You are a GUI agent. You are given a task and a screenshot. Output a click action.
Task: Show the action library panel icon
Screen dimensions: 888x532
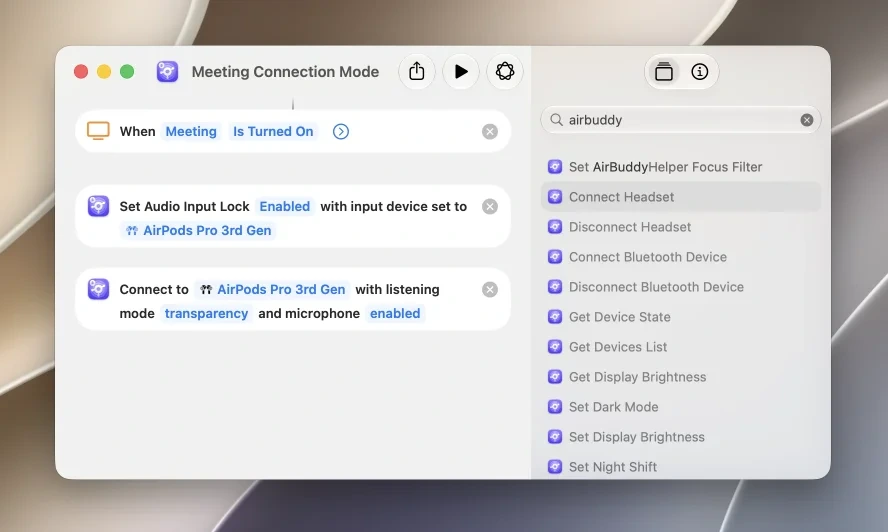point(664,72)
